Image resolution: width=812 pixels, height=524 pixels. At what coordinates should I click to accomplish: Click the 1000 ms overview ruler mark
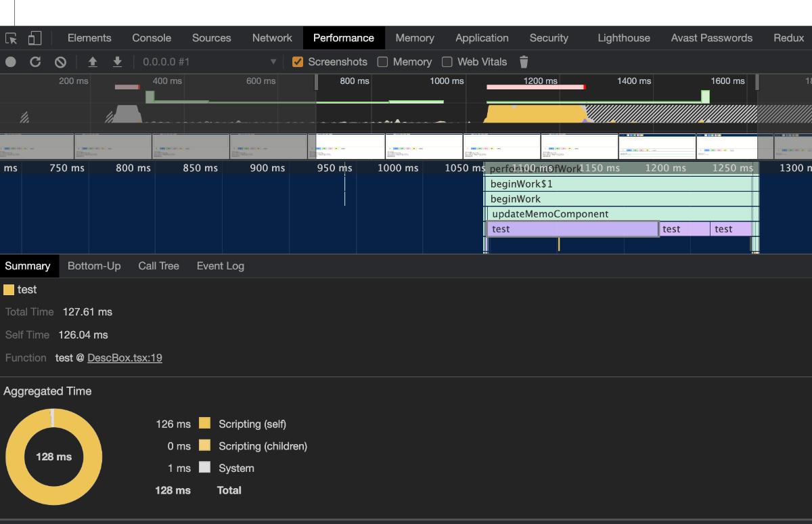coord(447,81)
